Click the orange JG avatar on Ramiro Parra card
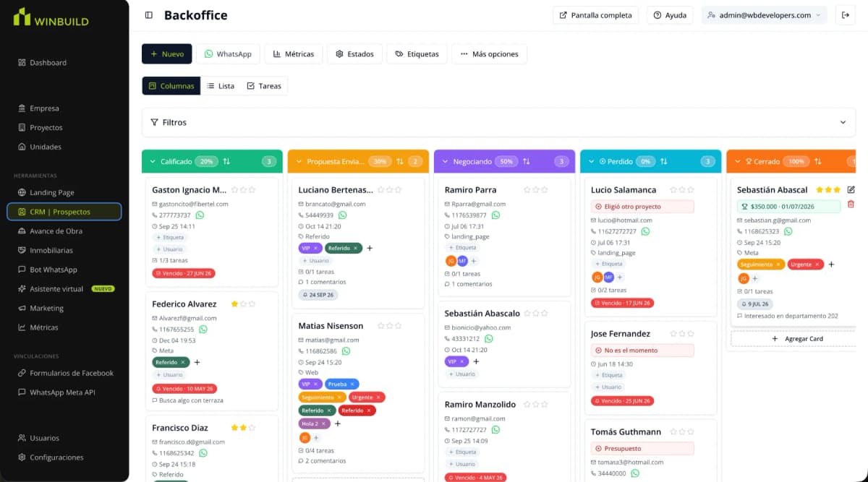Screen dimensions: 868x482 [451, 261]
